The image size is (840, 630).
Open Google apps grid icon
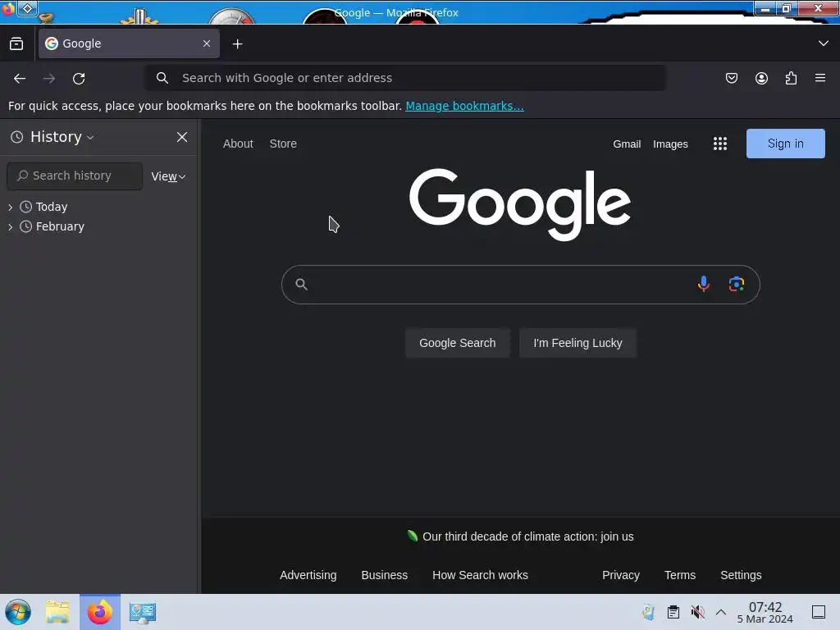pyautogui.click(x=720, y=144)
